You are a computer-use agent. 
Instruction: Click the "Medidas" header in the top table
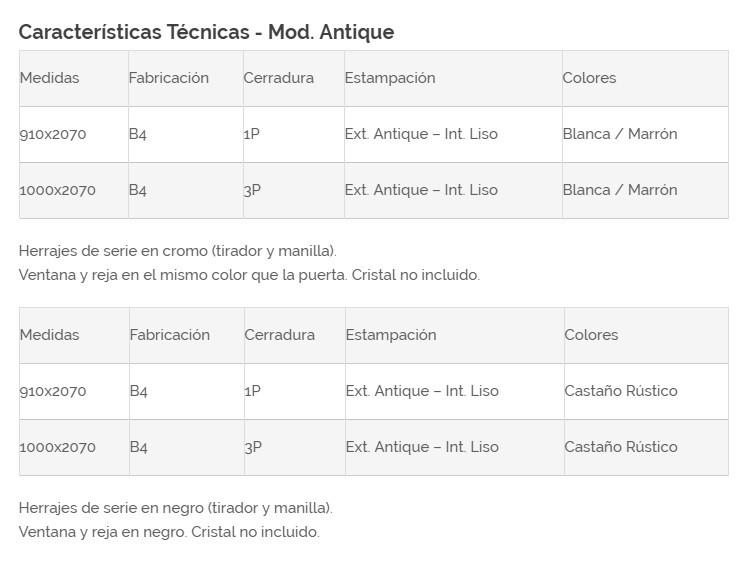coord(49,78)
